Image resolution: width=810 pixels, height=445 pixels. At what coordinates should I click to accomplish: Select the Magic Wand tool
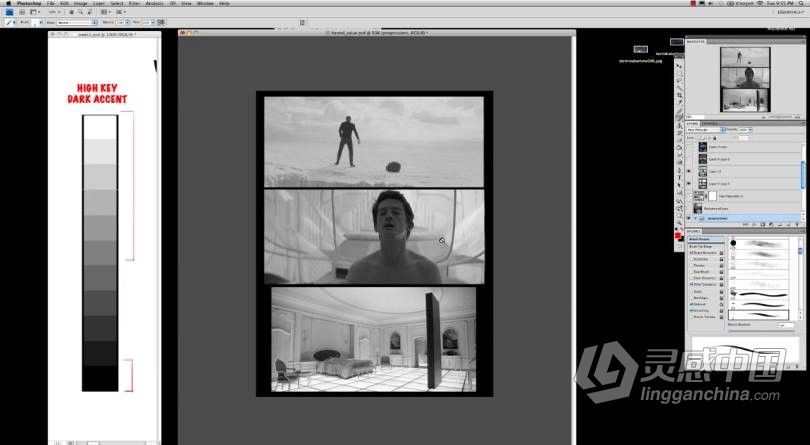click(679, 87)
